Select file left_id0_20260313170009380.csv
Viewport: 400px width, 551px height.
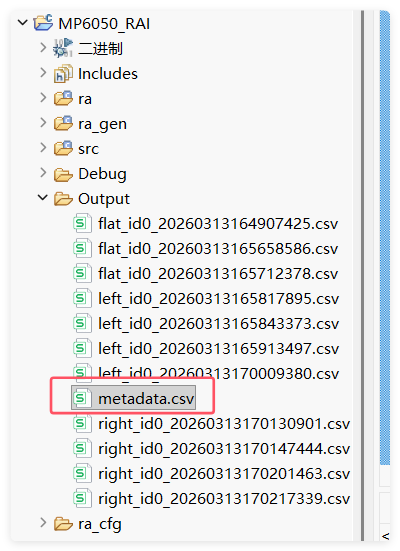pos(218,373)
